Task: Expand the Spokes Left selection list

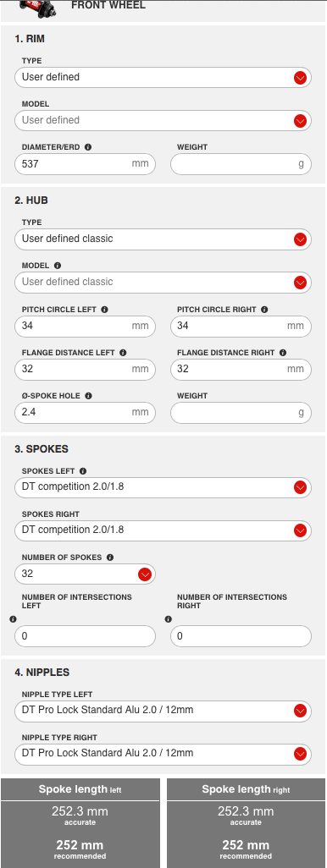Action: 163,487
